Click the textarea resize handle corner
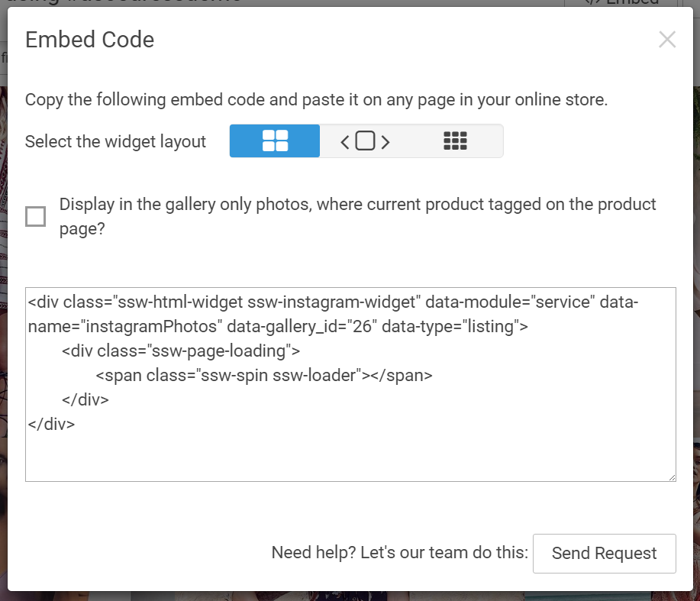Viewport: 700px width, 601px height. pos(672,477)
